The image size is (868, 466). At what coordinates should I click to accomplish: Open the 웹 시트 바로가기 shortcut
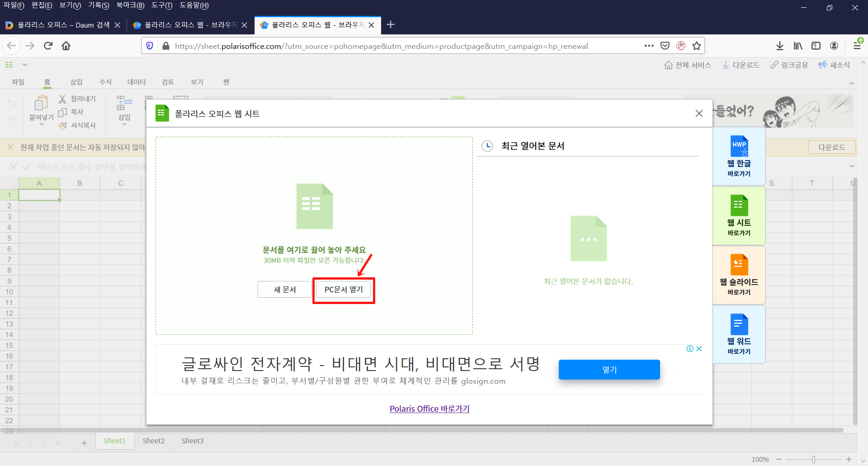[739, 216]
